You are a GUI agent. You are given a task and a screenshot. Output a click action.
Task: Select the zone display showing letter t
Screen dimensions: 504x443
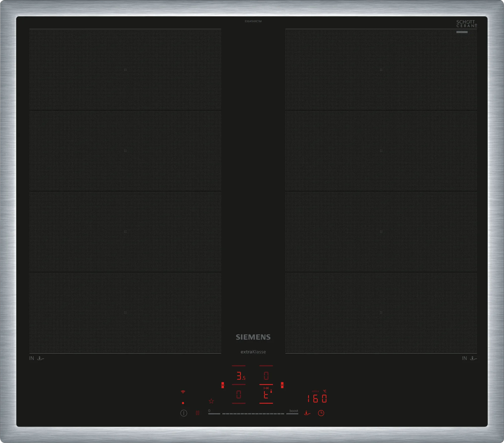pos(266,395)
